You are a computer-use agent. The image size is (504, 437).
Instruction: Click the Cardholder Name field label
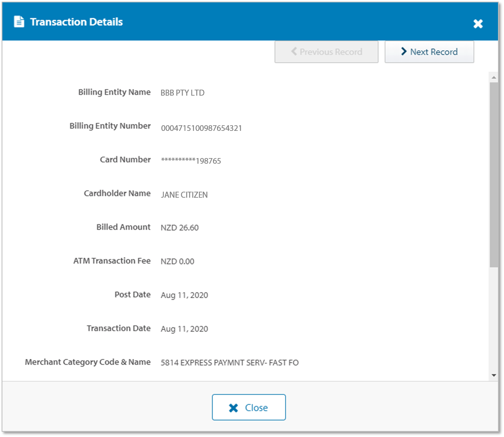click(117, 194)
